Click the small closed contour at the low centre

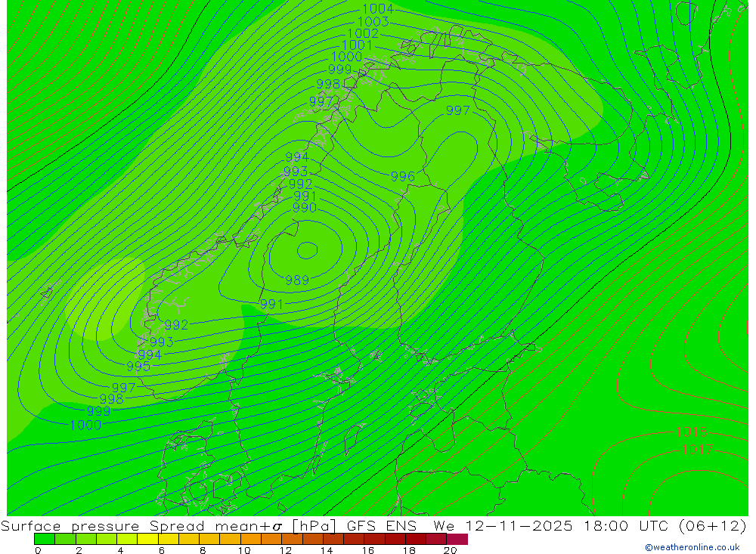click(x=307, y=250)
